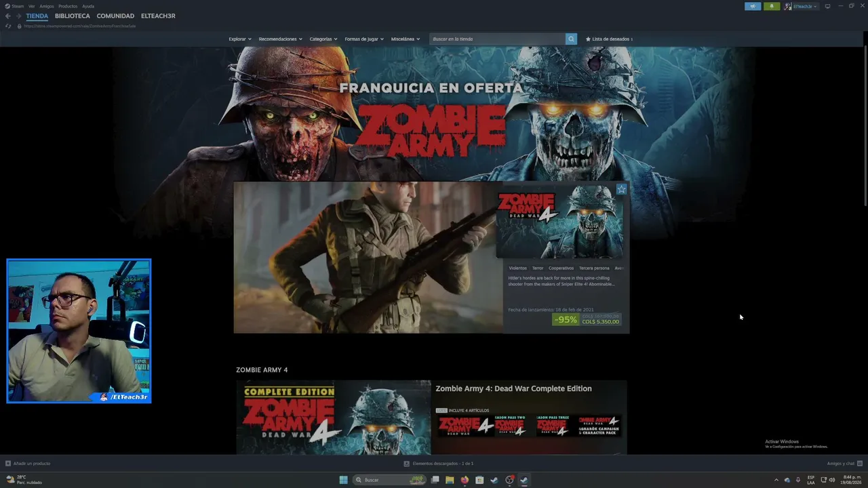Open the clock and date in taskbar

pos(850,480)
